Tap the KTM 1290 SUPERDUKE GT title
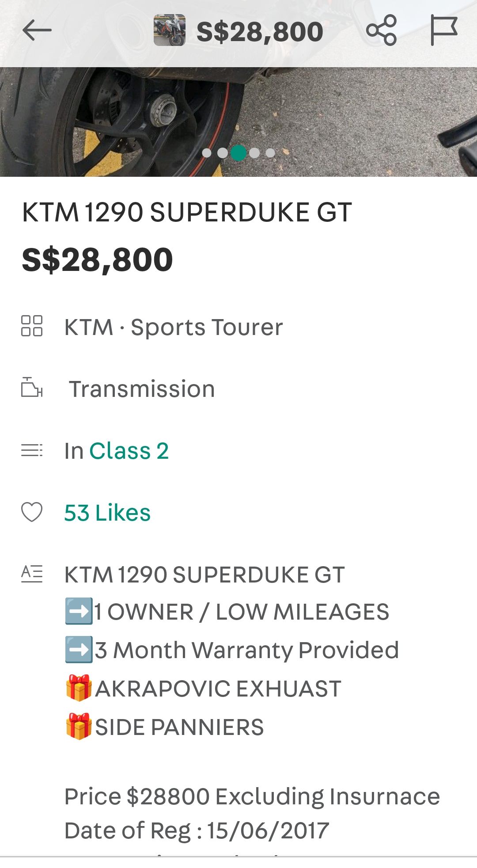The width and height of the screenshot is (477, 868). [x=187, y=212]
